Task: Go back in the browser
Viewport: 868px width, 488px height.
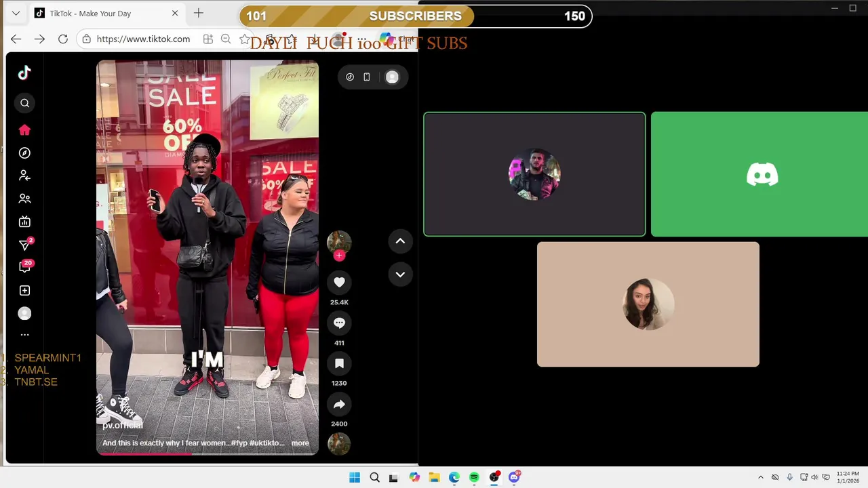Action: pyautogui.click(x=16, y=39)
